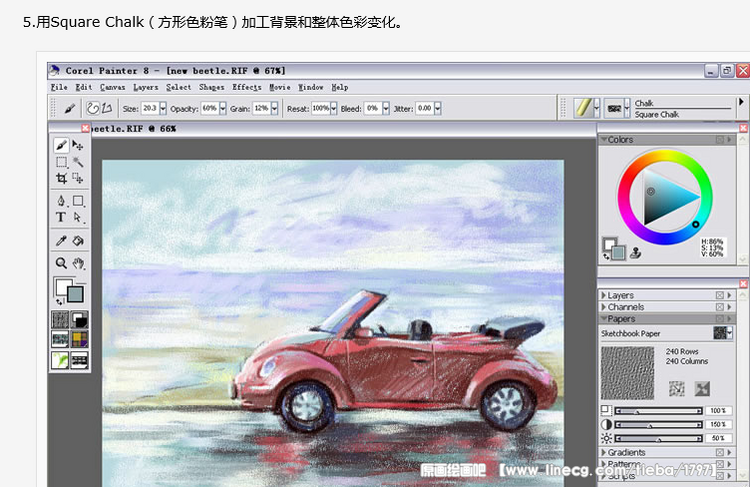
Task: Select the Magnifier tool
Action: coord(61,263)
